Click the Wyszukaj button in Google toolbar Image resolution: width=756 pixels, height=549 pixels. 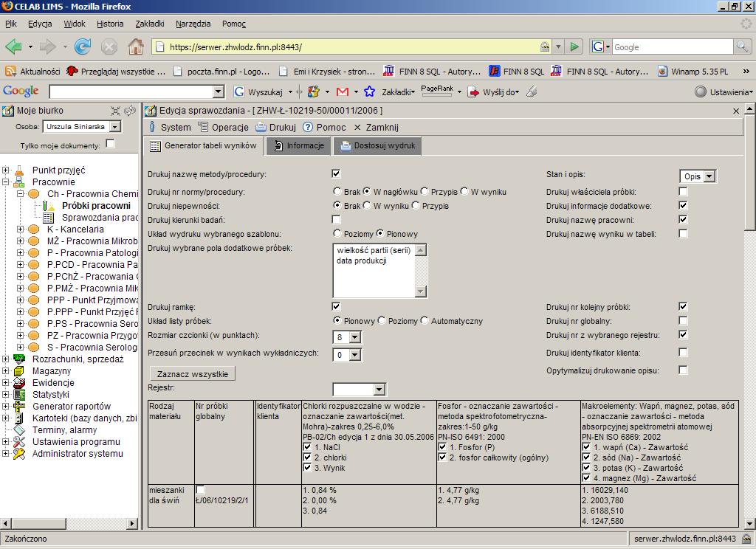pyautogui.click(x=258, y=91)
